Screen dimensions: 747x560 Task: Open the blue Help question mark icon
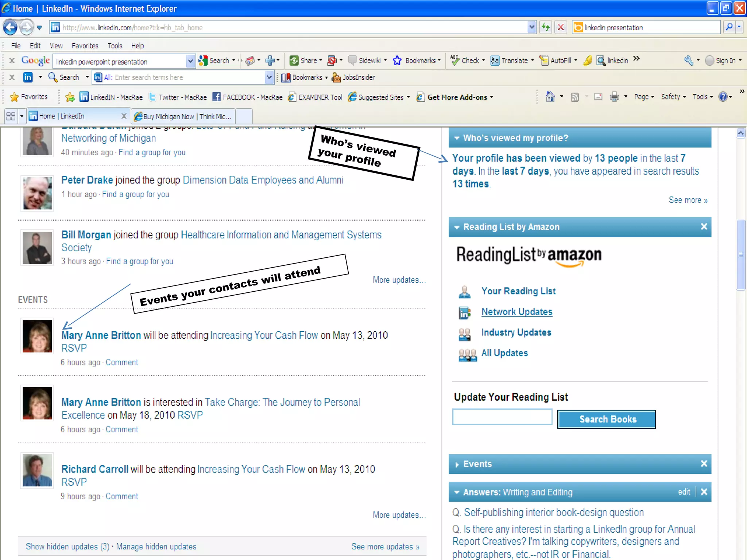coord(723,97)
